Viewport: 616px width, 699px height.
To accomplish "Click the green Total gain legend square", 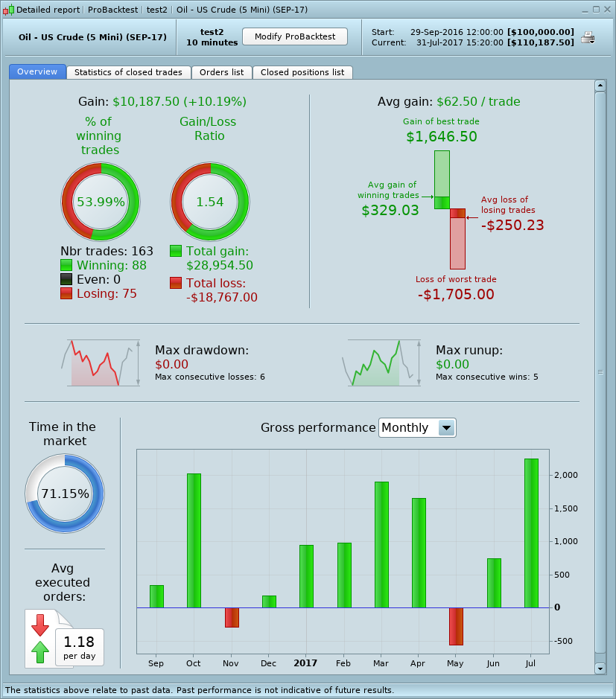I will point(176,251).
